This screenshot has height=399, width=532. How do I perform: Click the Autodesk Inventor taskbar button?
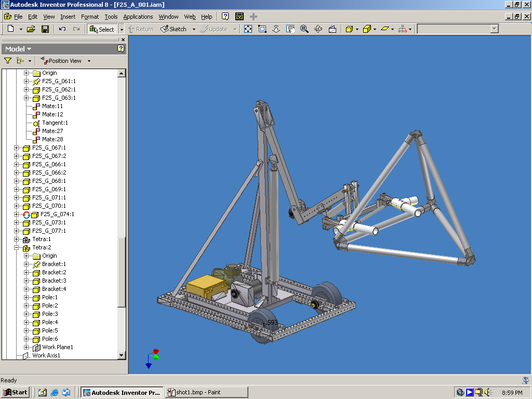click(123, 393)
